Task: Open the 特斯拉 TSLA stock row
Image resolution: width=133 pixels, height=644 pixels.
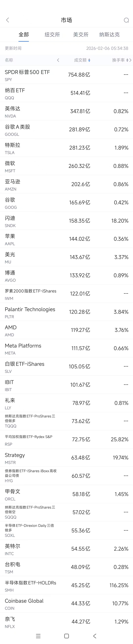Action: [67, 148]
